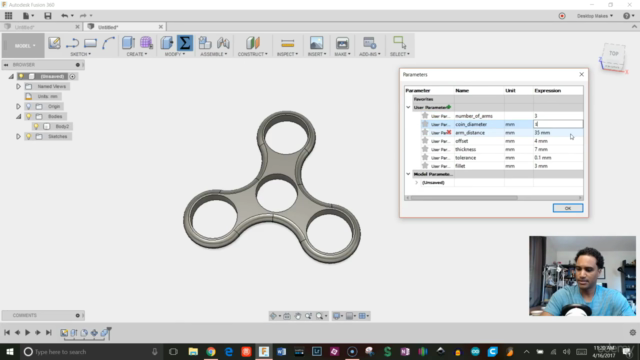The height and width of the screenshot is (360, 640).
Task: Play the design timeline
Action: 27,333
